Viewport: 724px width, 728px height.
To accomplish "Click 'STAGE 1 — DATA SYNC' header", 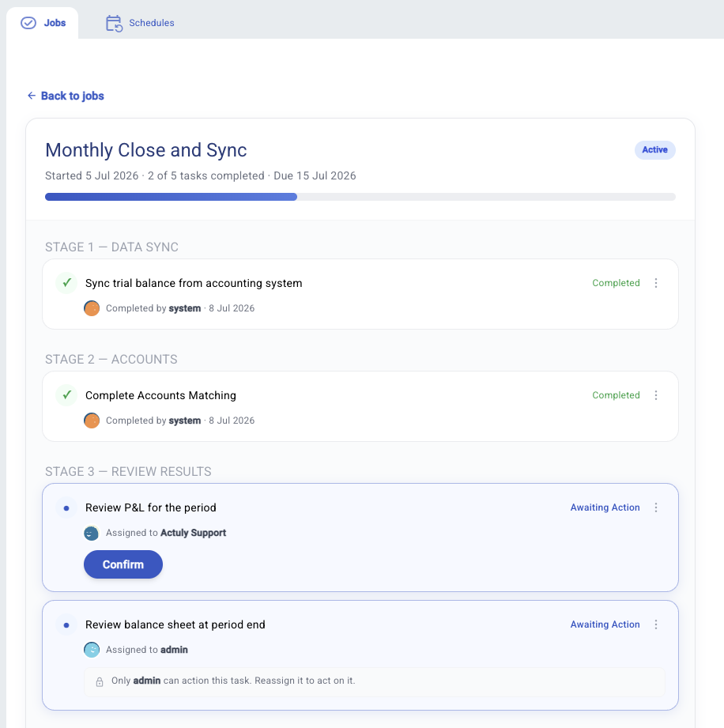I will pos(111,247).
